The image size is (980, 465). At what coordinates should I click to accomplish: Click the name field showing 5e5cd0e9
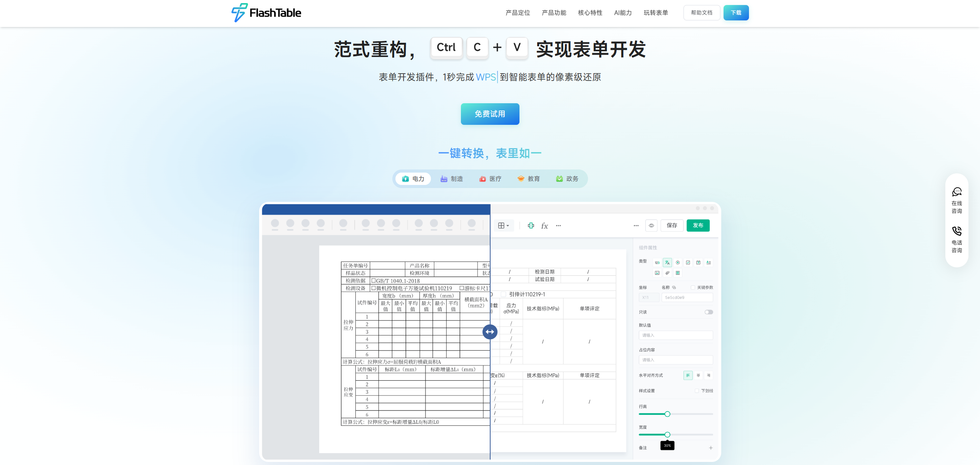687,297
